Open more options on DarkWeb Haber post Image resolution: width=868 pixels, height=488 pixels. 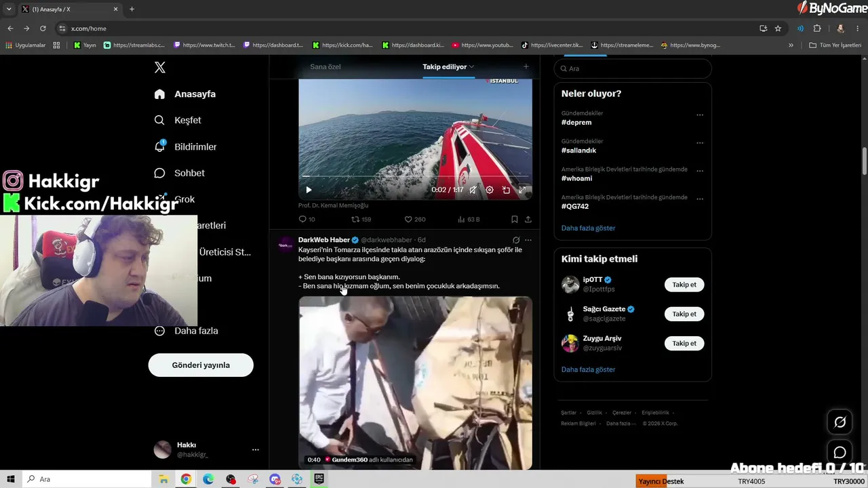click(x=528, y=240)
